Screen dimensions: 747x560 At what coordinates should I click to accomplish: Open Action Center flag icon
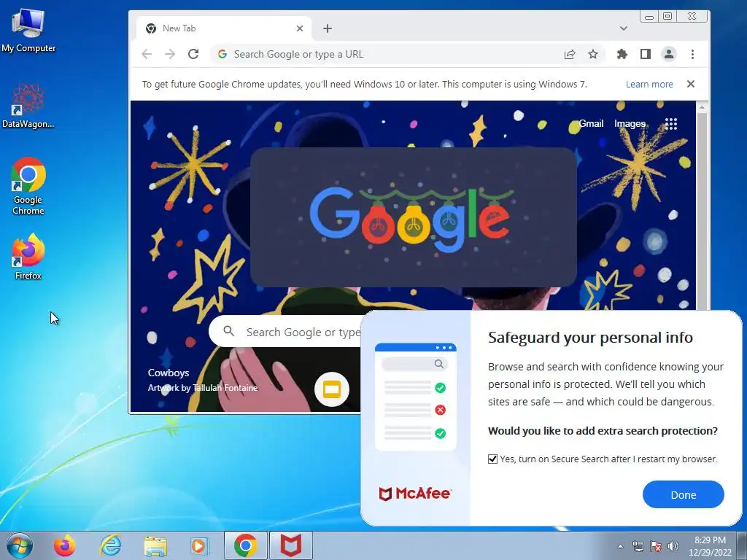point(656,546)
